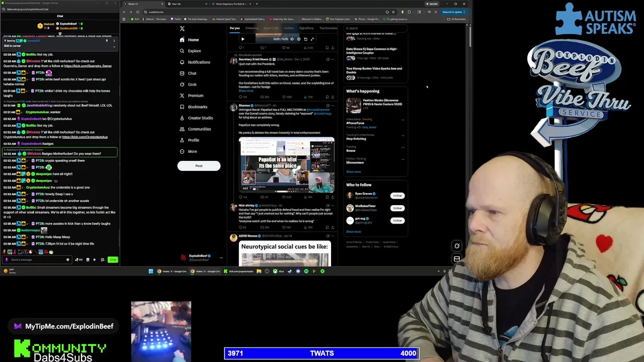Bookmark the Shamoo post about PapaGut
Image resolution: width=644 pixels, height=362 pixels.
pos(327,197)
